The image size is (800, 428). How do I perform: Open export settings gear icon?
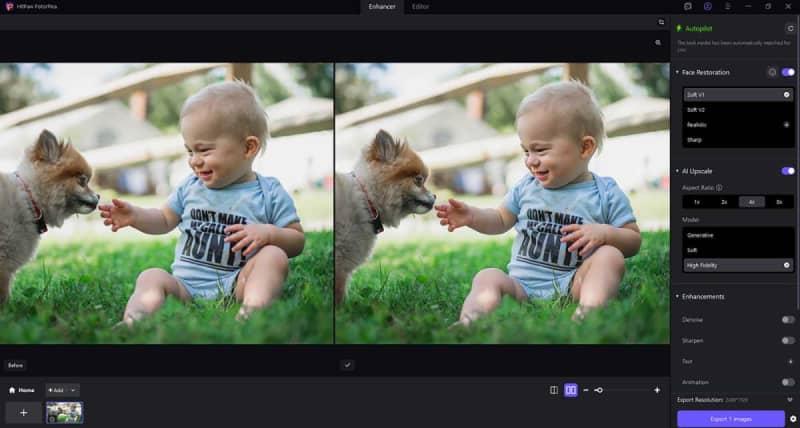(793, 419)
